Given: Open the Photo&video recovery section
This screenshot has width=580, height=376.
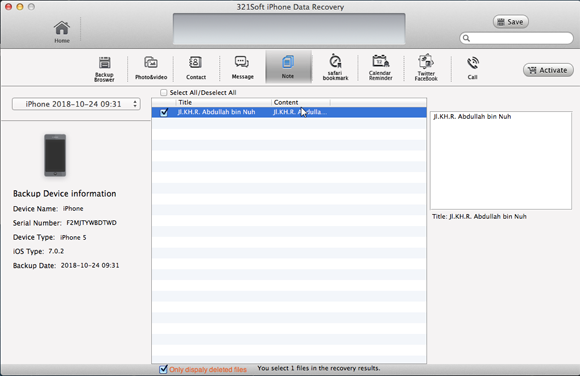Looking at the screenshot, I should [x=151, y=68].
